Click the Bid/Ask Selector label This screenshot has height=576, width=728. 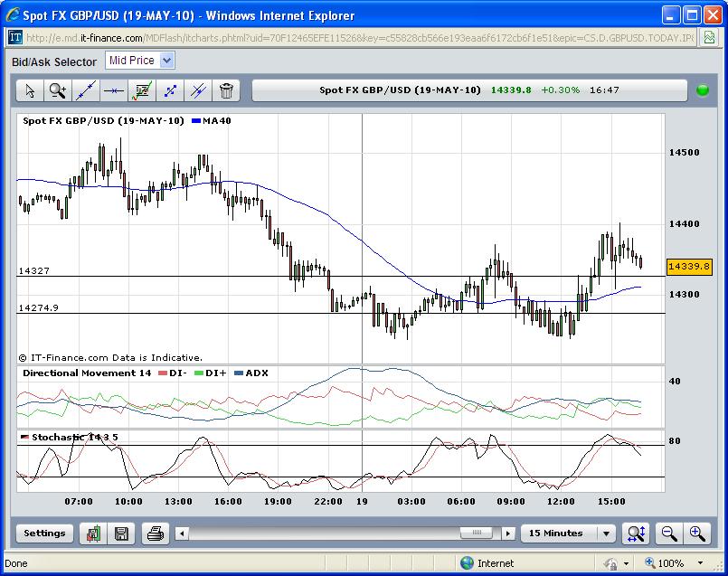[x=54, y=61]
